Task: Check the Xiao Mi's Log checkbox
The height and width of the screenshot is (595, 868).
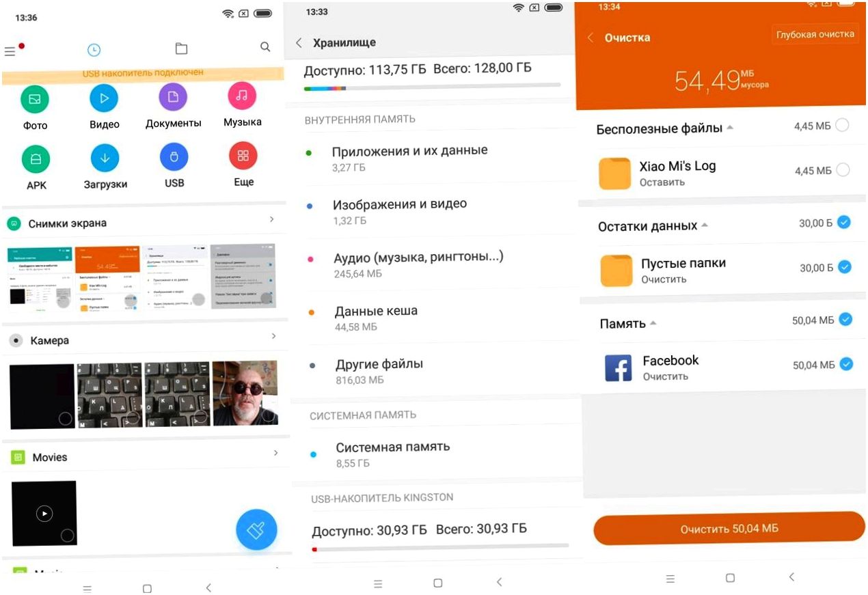Action: coord(843,170)
